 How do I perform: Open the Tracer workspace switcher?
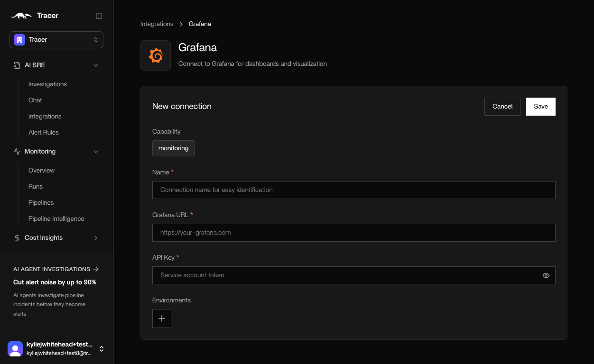(56, 40)
